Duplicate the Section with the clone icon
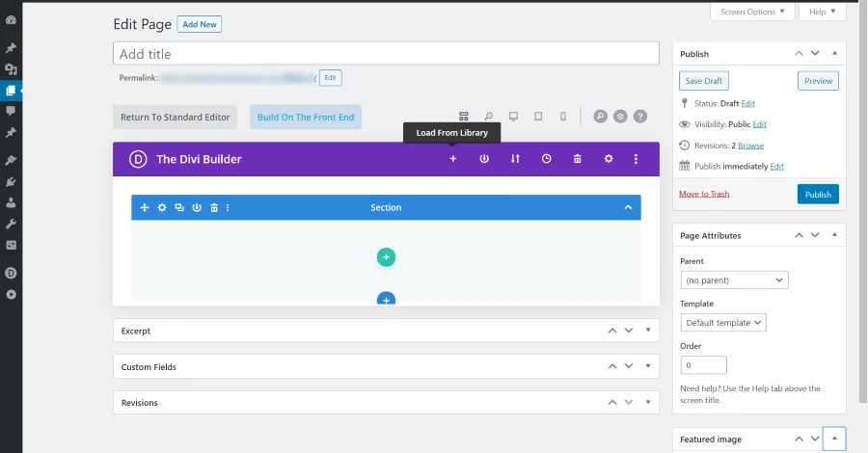 (x=179, y=207)
